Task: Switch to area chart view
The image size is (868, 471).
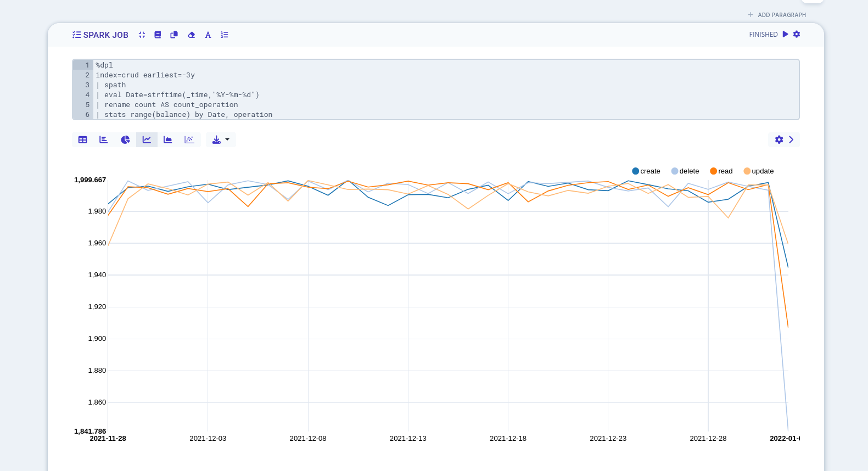Action: click(x=168, y=139)
